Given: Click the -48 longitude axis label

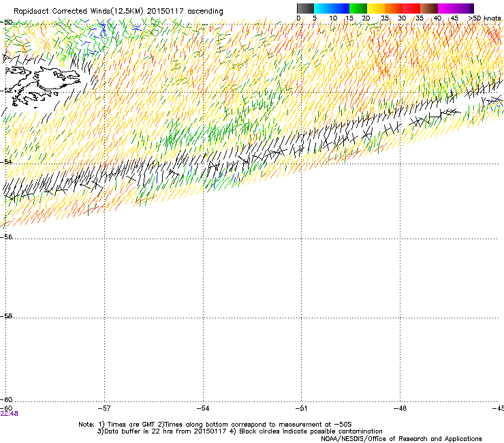Looking at the screenshot, I should (400, 408).
